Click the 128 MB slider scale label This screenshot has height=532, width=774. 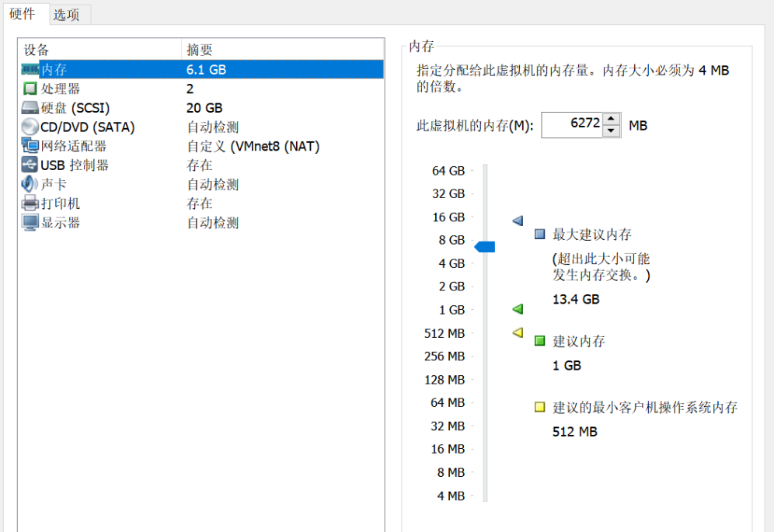pos(445,380)
